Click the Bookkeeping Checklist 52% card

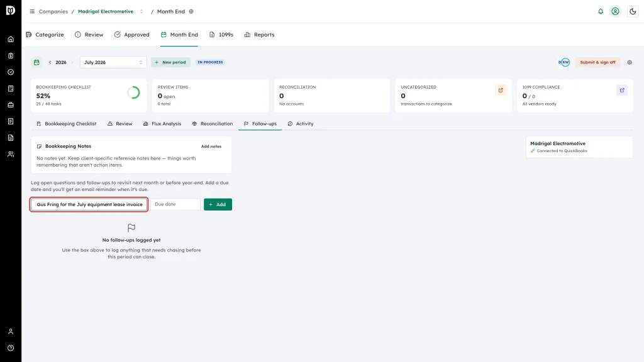tap(89, 96)
